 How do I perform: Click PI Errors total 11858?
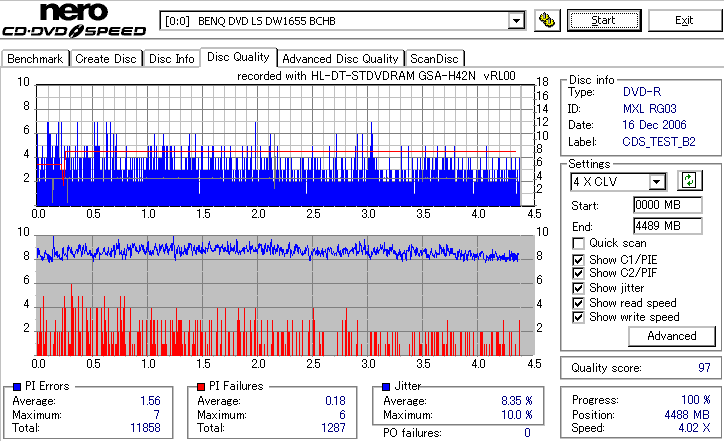pyautogui.click(x=145, y=428)
